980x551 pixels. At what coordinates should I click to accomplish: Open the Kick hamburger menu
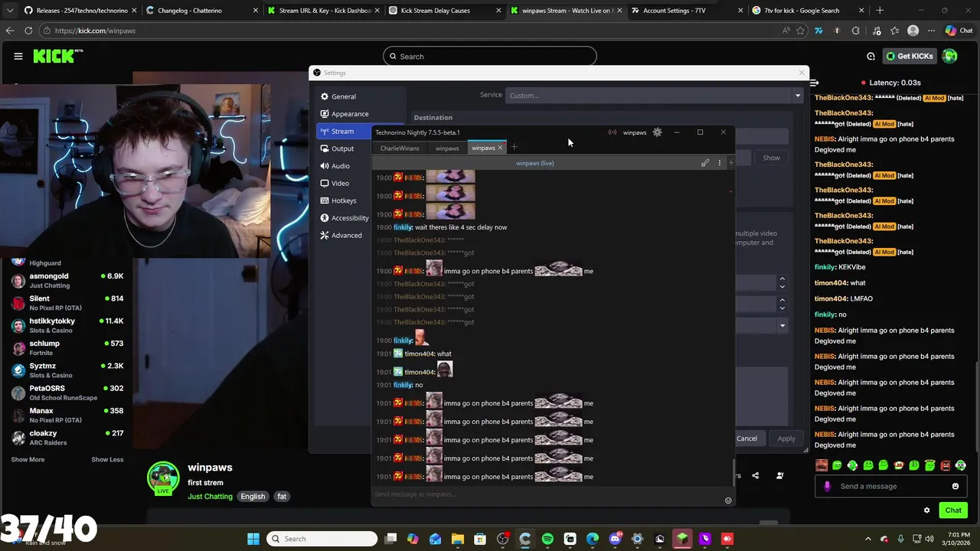click(18, 56)
